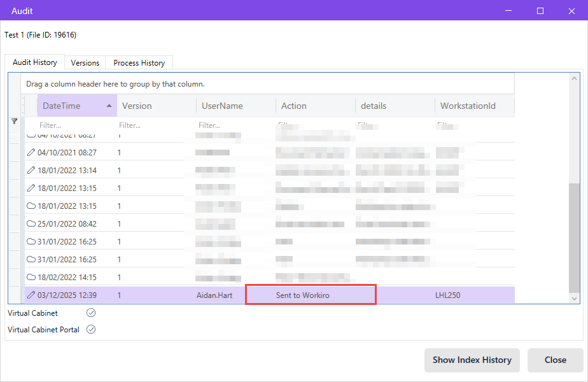
Task: Open the Process History tab
Action: click(139, 63)
